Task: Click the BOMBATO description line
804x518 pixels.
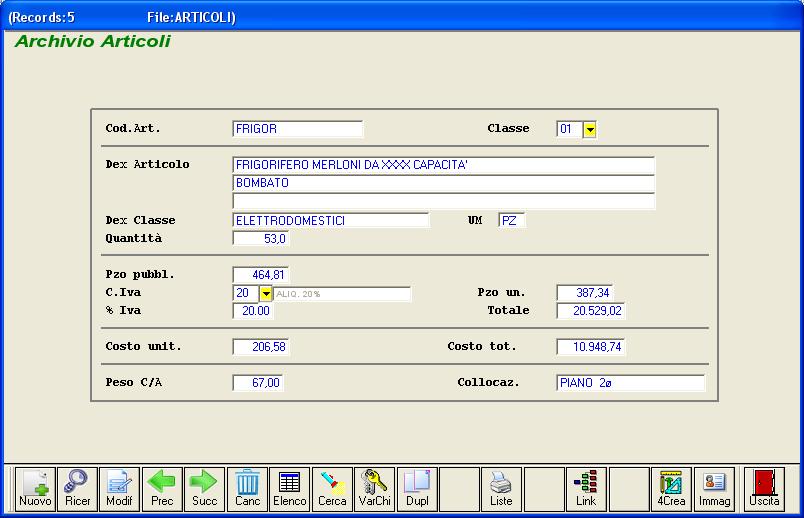Action: (x=444, y=183)
